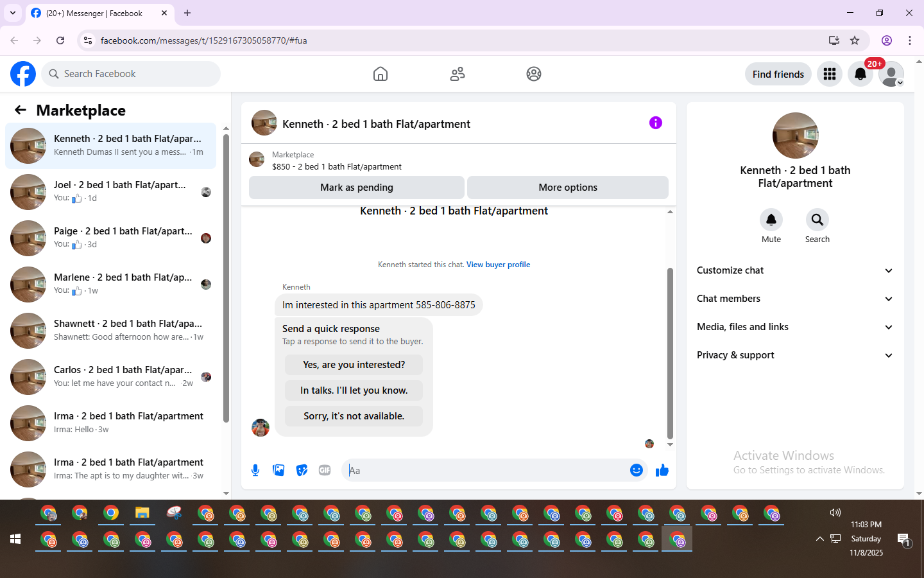Open Marlene's conversation in list

point(111,285)
